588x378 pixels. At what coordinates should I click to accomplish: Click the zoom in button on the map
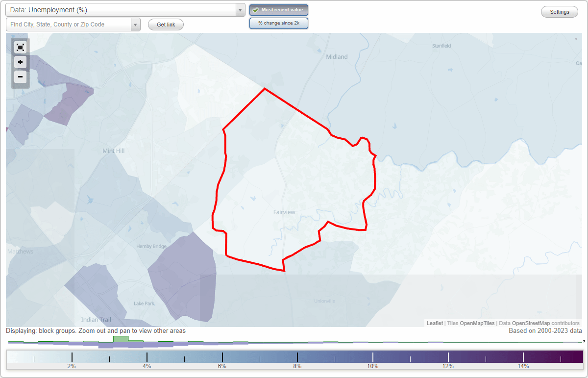tap(20, 62)
